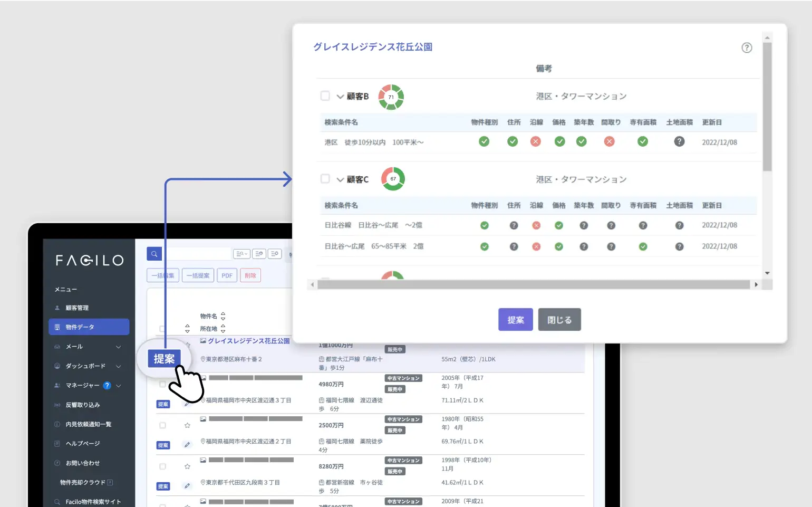Check the box for the 2500万円 property row
The height and width of the screenshot is (507, 812).
(x=162, y=425)
